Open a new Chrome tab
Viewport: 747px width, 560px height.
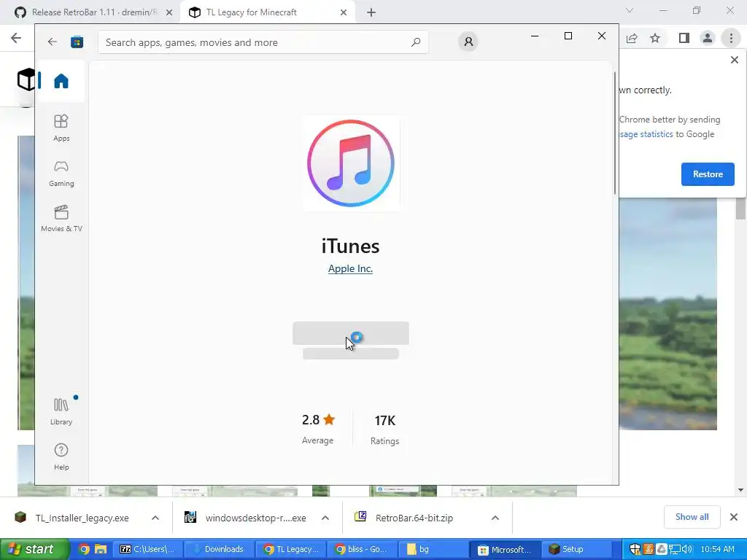pyautogui.click(x=371, y=12)
